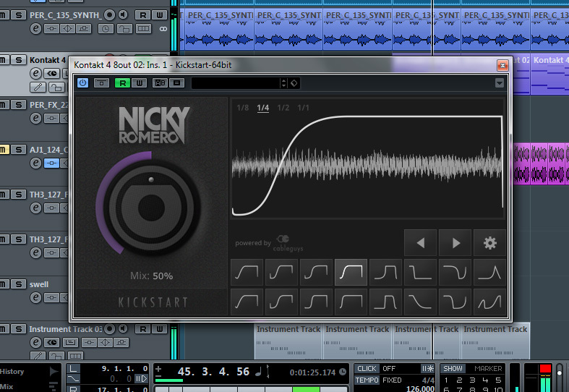Select the 1/2 rate tab
This screenshot has height=392, width=569.
click(x=283, y=108)
